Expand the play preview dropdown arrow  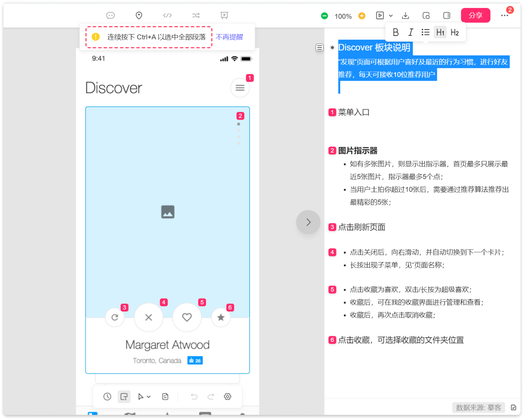pos(391,16)
